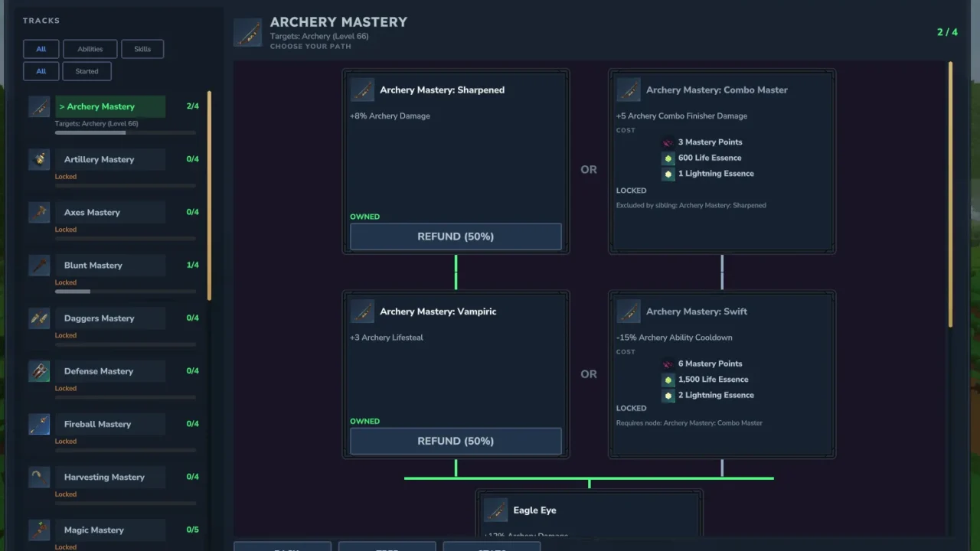Viewport: 980px width, 551px height.
Task: Click the 600 Life Essence cost line
Action: pos(702,158)
